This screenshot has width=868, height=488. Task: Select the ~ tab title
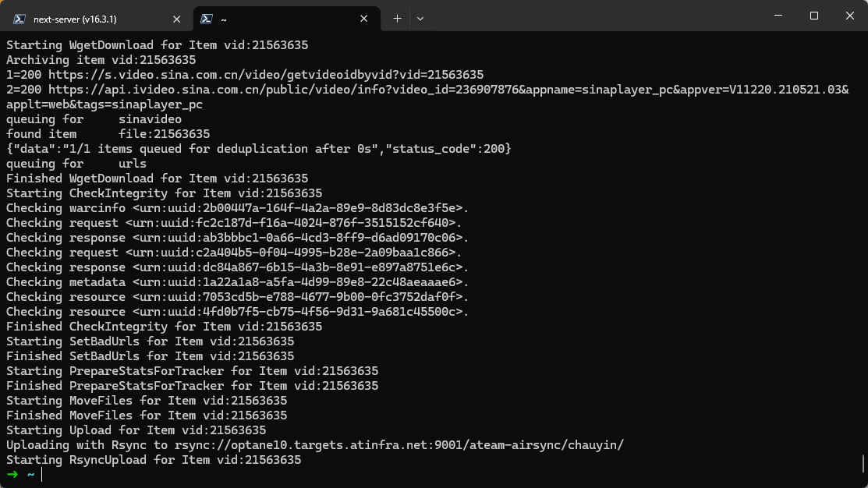point(224,20)
